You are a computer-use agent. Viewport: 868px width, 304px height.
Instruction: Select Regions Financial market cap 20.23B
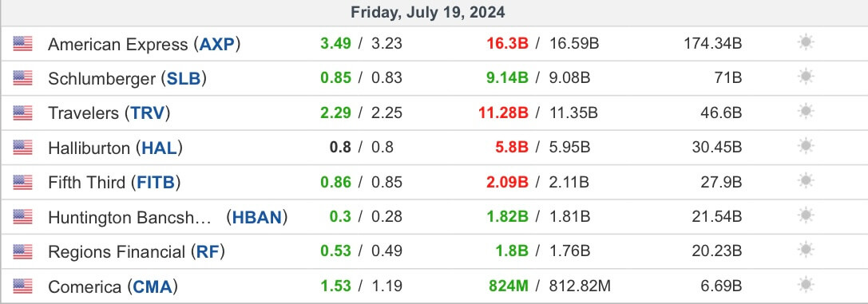coord(717,251)
